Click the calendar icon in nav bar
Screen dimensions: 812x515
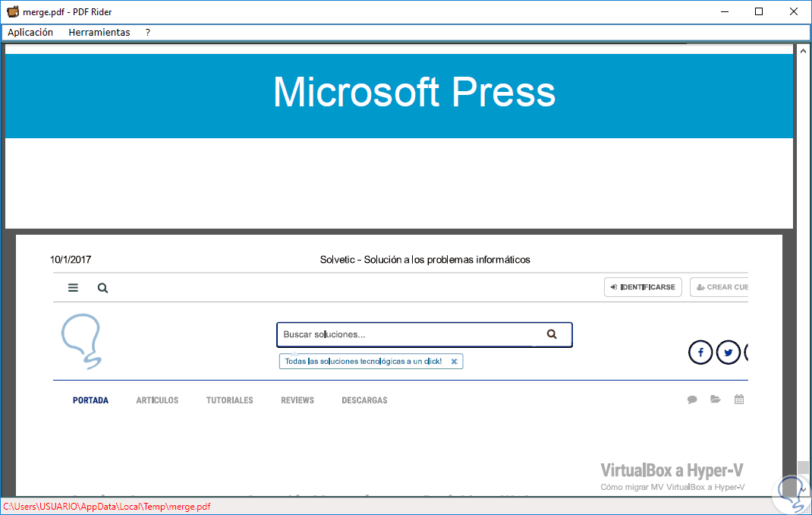point(739,399)
